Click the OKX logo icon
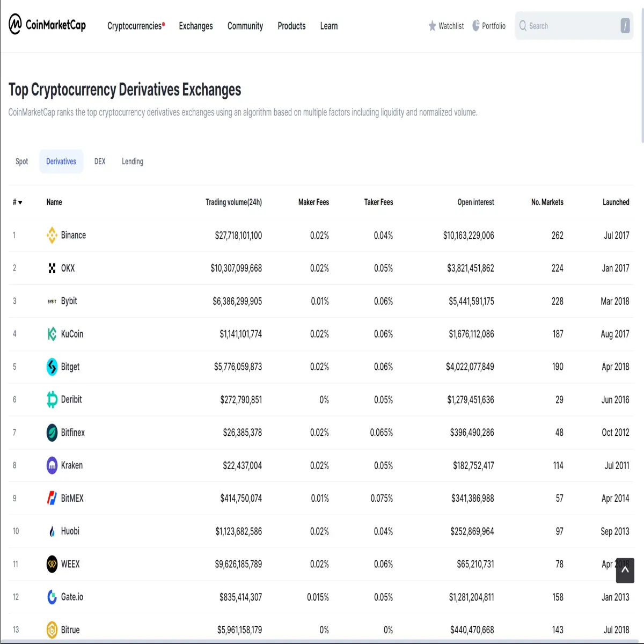Screen dimensions: 644x644 (52, 268)
